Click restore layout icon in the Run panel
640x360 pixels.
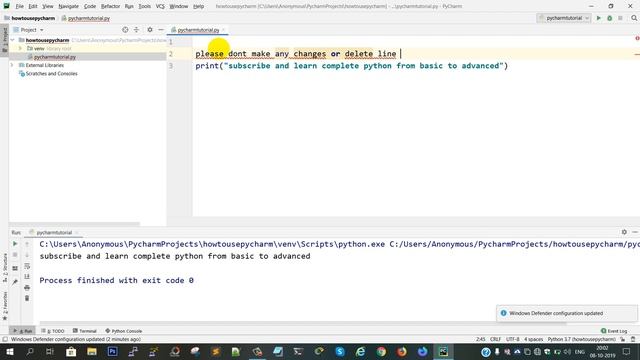[15, 268]
